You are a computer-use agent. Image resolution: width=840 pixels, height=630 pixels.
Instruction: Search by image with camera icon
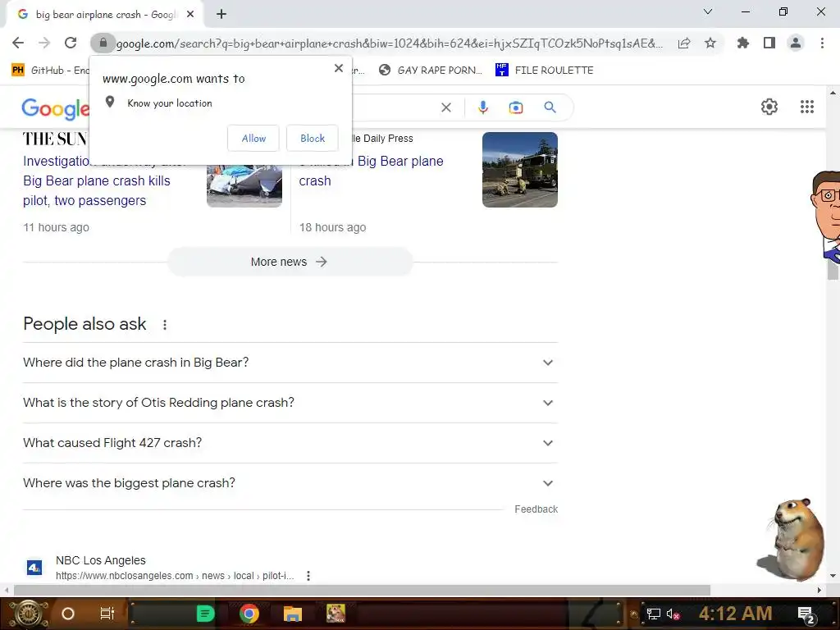pyautogui.click(x=516, y=107)
